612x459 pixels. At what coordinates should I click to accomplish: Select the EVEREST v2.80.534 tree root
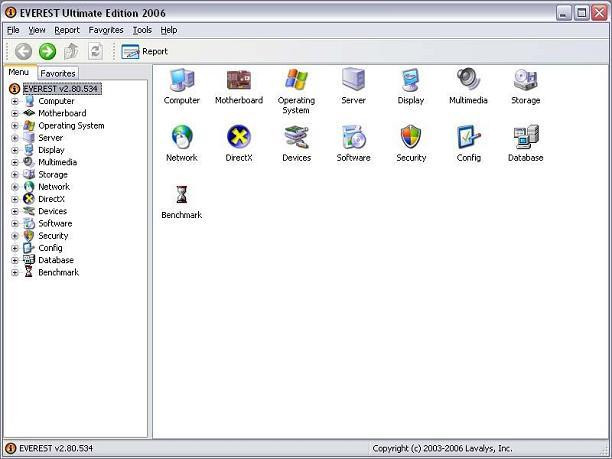[62, 89]
